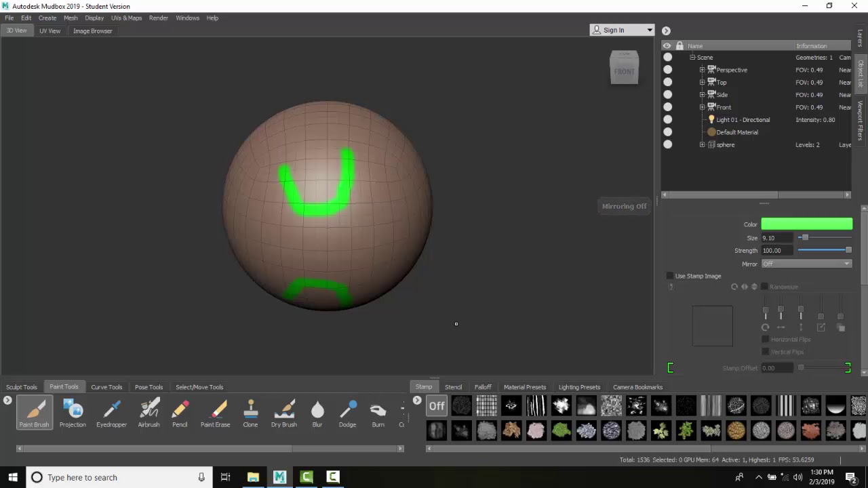Click the Default Material sphere icon
Screen dimensions: 868x488
(711, 132)
